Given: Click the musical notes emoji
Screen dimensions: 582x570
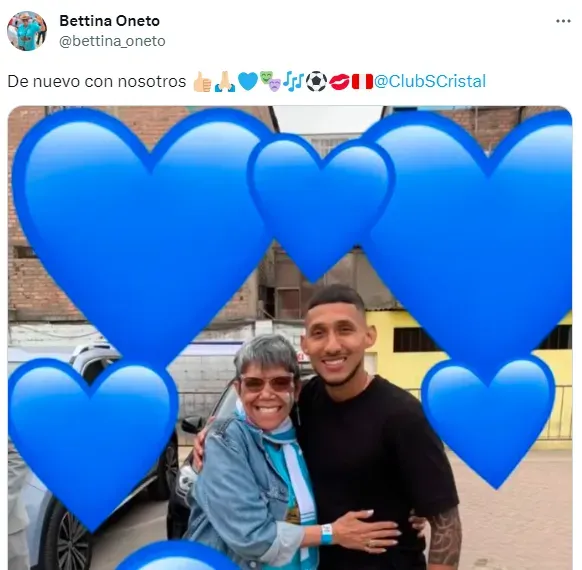Looking at the screenshot, I should tap(293, 82).
